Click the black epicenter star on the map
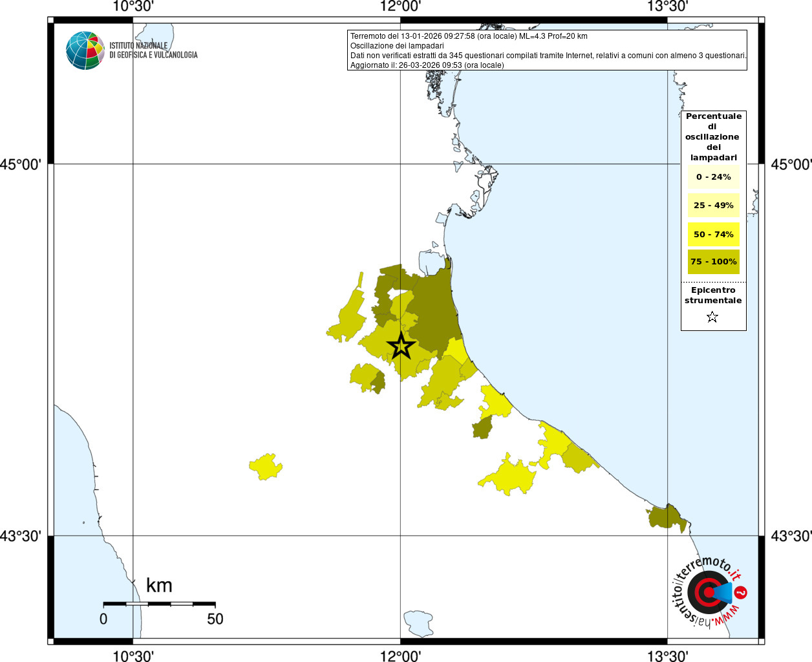812x662 pixels. pos(401,347)
